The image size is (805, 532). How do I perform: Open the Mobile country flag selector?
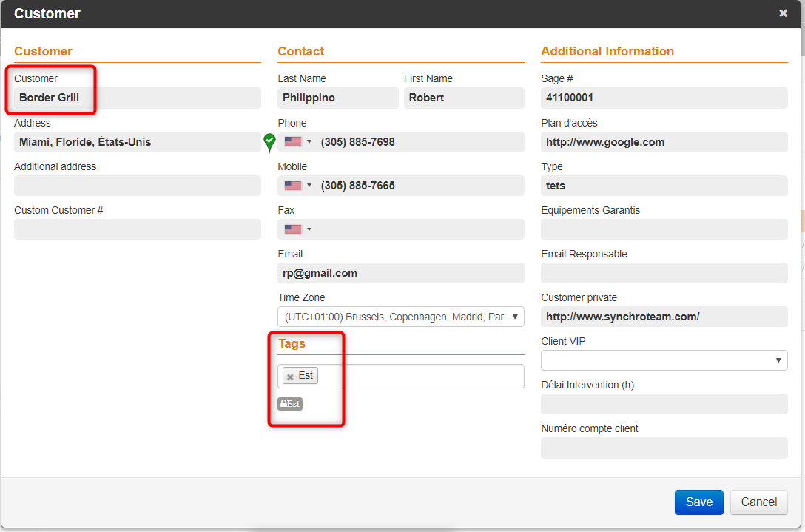click(x=297, y=186)
